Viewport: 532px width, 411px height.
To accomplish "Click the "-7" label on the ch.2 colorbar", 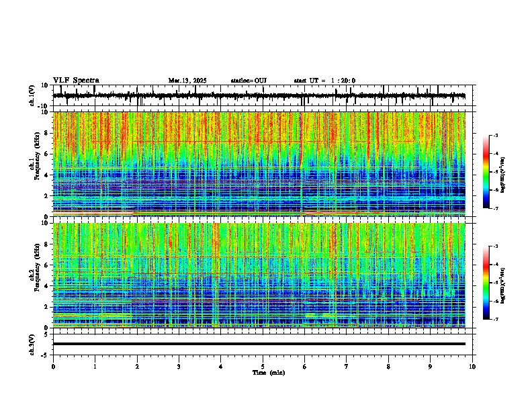I will 496,319.
